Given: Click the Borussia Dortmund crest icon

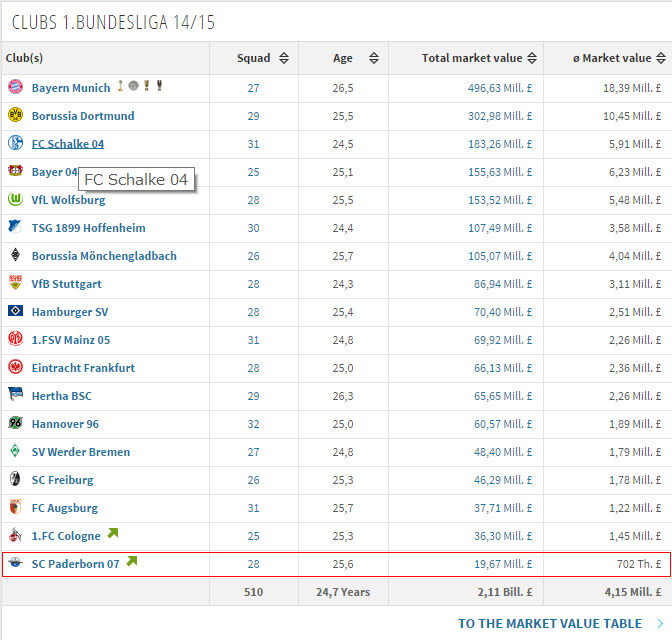Looking at the screenshot, I should click(15, 116).
